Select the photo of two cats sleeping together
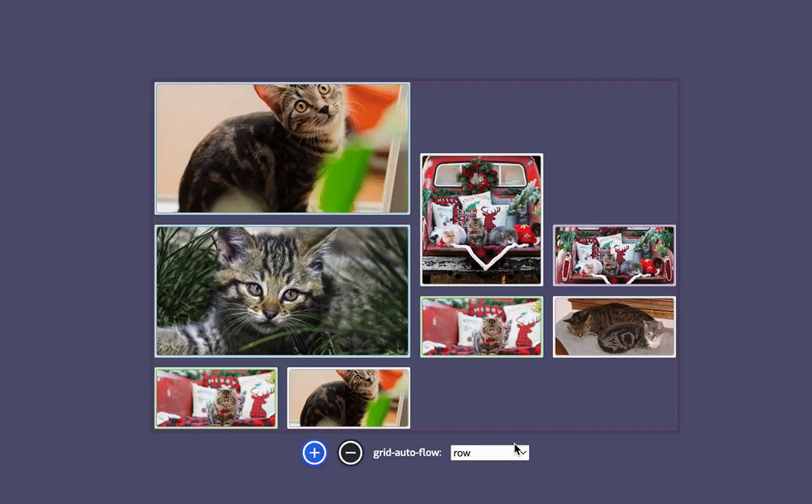This screenshot has height=504, width=812. click(x=614, y=327)
